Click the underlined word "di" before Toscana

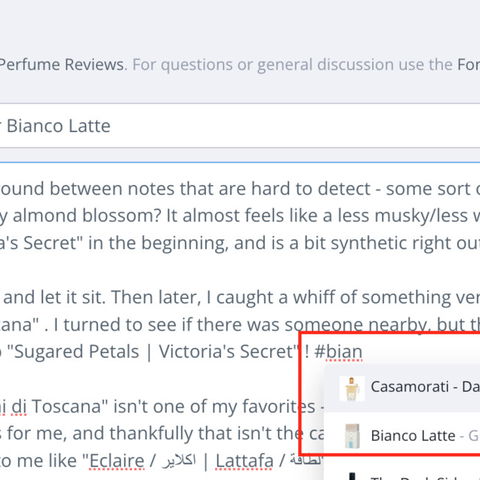pos(19,407)
